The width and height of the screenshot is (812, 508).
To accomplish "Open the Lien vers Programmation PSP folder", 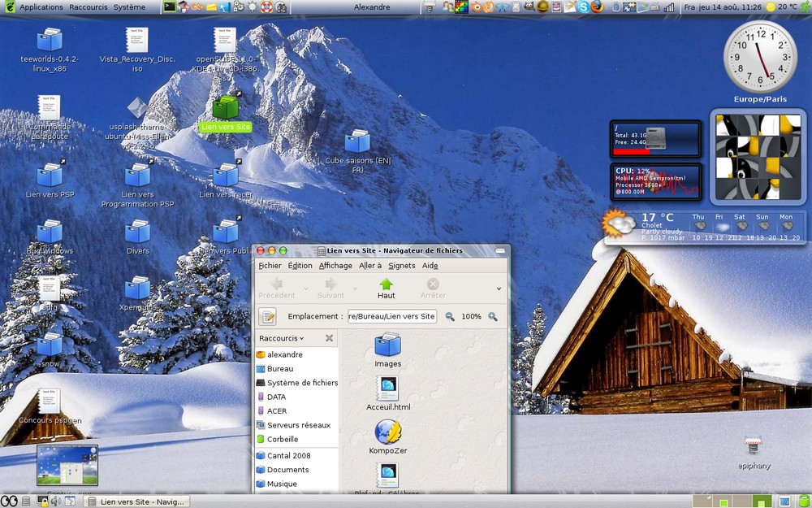I will [137, 185].
